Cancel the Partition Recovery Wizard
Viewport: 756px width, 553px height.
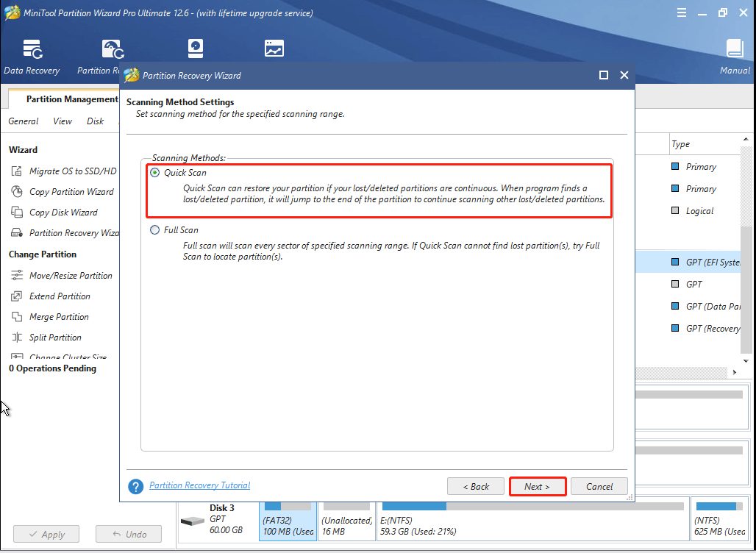coord(599,487)
